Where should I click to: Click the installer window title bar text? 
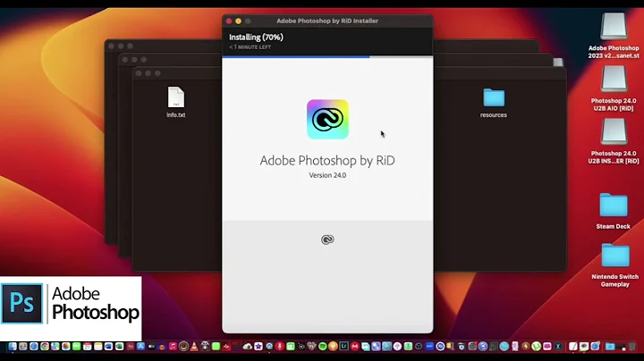tap(327, 21)
